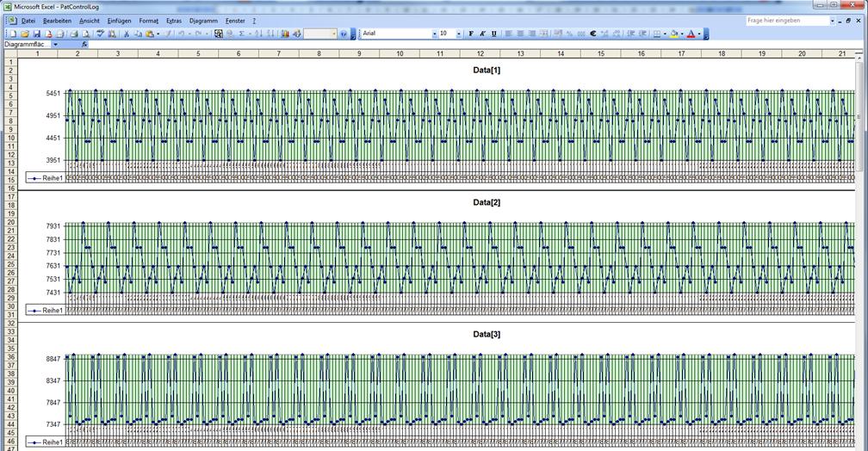The width and height of the screenshot is (868, 451).
Task: Open Excel Help with the question mark icon
Action: [344, 34]
